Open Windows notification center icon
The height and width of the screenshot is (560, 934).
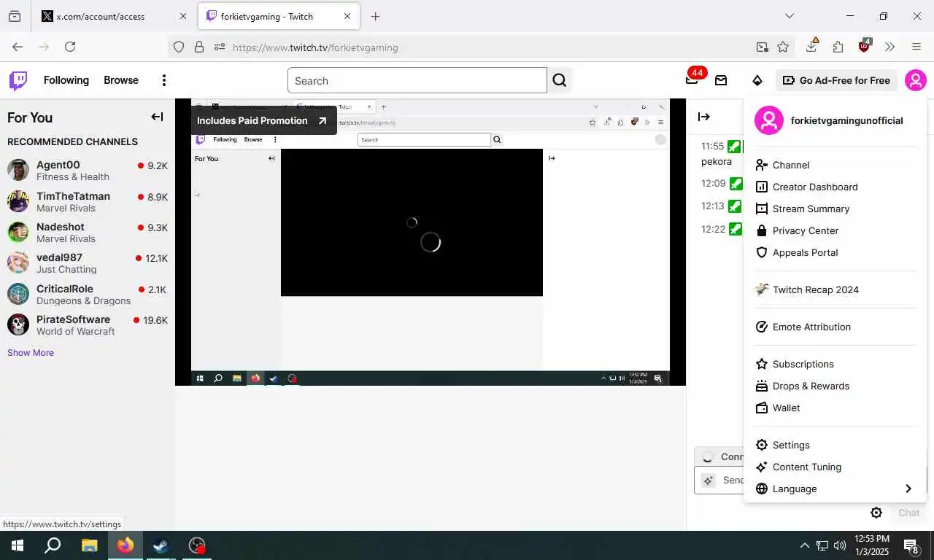click(911, 545)
